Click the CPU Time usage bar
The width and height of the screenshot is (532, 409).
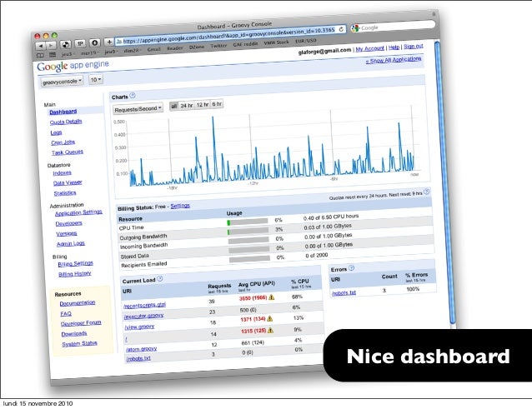point(248,222)
